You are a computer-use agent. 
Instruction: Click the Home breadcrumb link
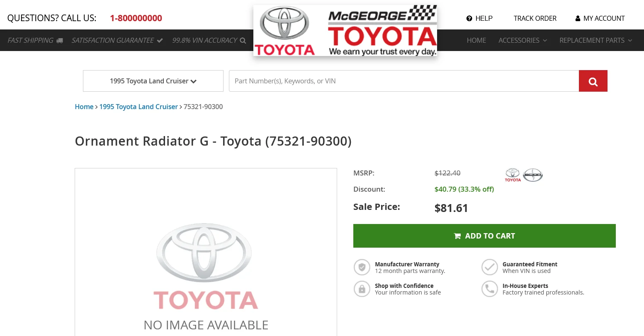click(x=84, y=107)
